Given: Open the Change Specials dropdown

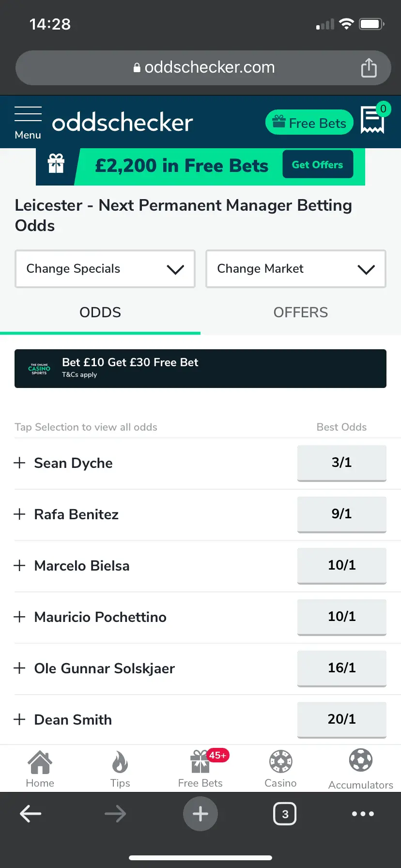Looking at the screenshot, I should pyautogui.click(x=105, y=269).
